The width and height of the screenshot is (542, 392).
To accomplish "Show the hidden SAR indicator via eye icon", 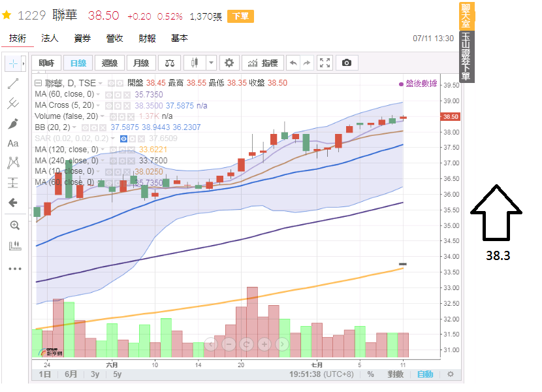I will click(123, 139).
